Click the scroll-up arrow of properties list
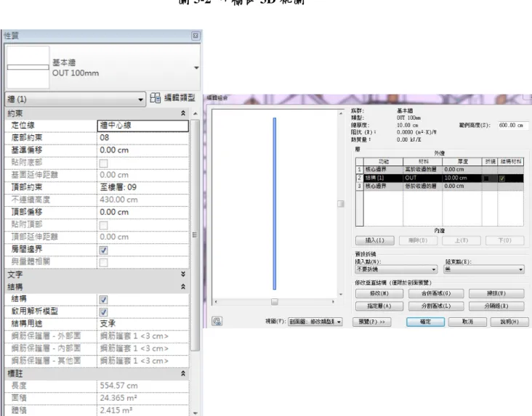The width and height of the screenshot is (532, 416). tap(195, 113)
